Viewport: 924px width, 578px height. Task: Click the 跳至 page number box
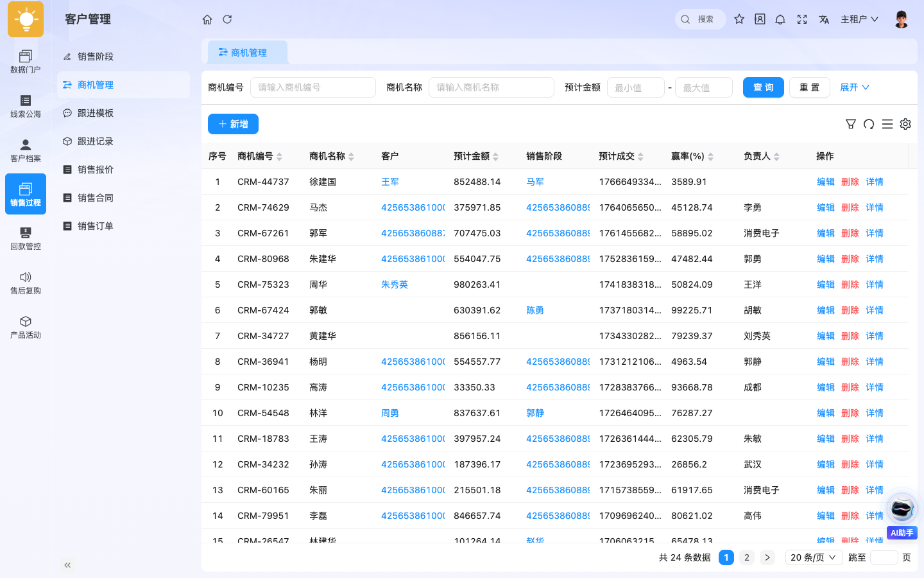pyautogui.click(x=884, y=557)
